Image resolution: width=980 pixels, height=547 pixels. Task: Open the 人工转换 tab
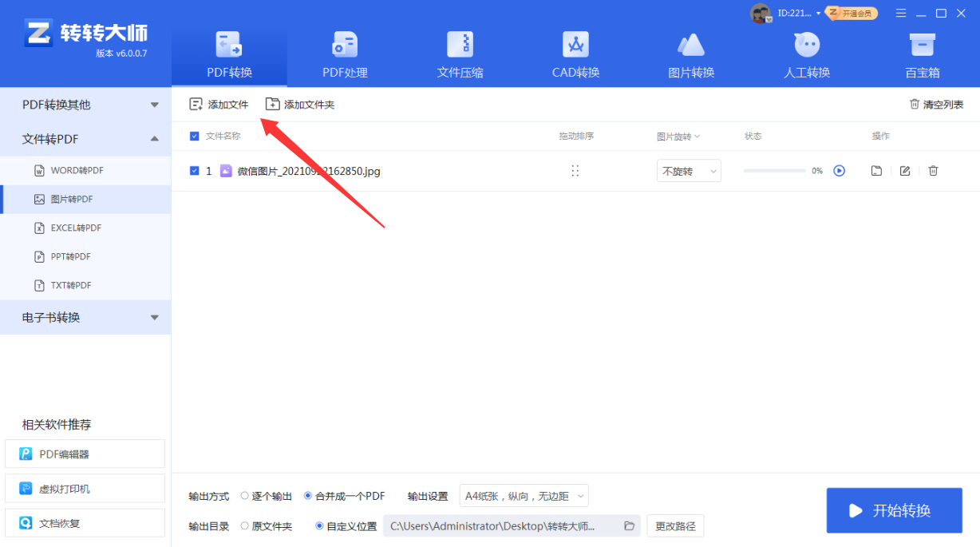click(807, 54)
